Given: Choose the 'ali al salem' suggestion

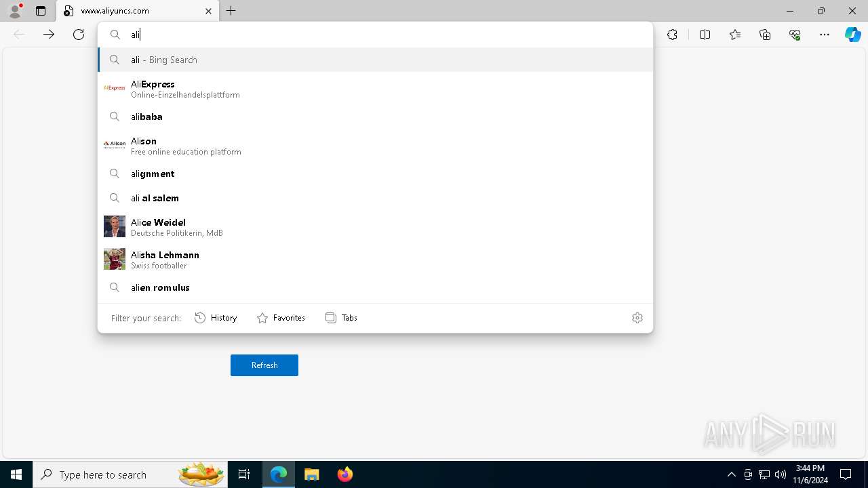Looking at the screenshot, I should (375, 198).
